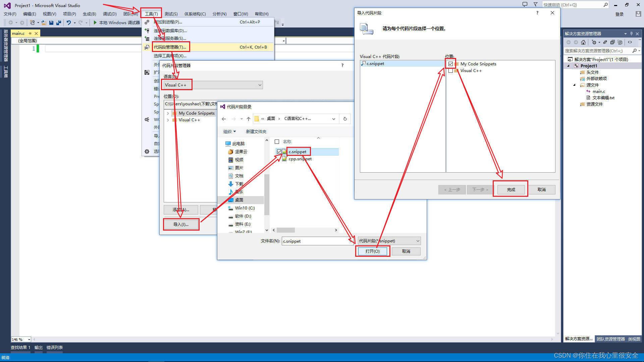The width and height of the screenshot is (644, 362).
Task: Expand the Visual C++ folder in the snippet manager
Action: (x=168, y=120)
